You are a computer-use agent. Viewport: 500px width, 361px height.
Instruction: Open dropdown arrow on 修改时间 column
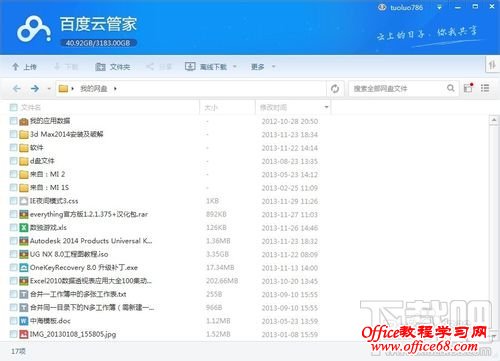326,107
